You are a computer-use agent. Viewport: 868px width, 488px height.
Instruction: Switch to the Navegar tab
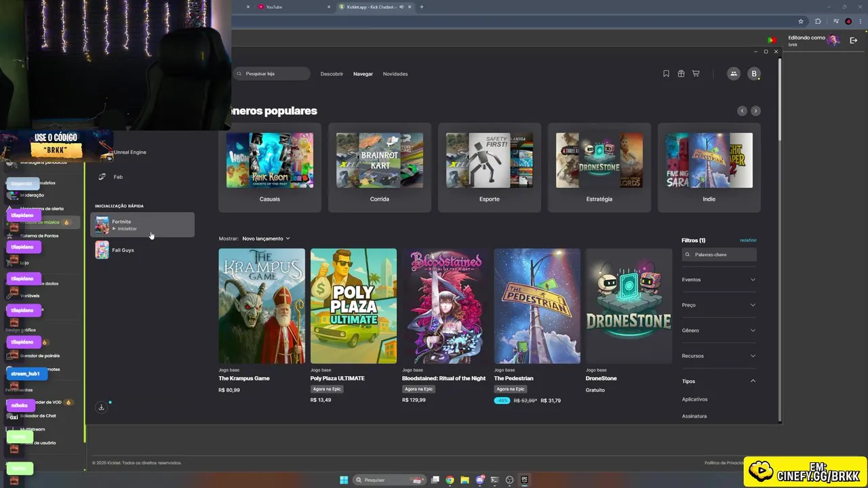[363, 74]
